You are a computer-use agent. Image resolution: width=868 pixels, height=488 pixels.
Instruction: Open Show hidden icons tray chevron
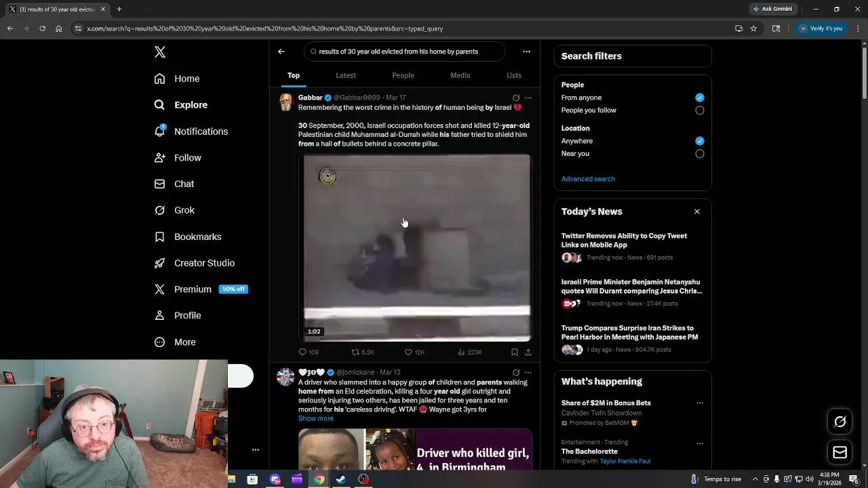[x=755, y=479]
